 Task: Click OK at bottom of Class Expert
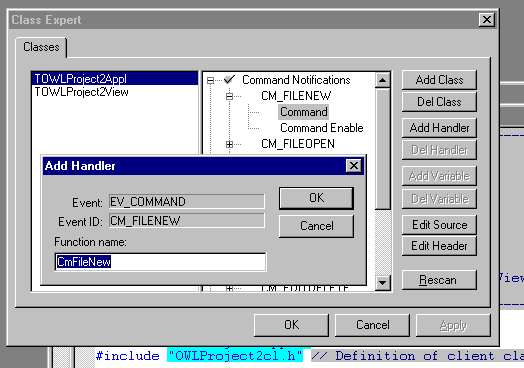(291, 325)
